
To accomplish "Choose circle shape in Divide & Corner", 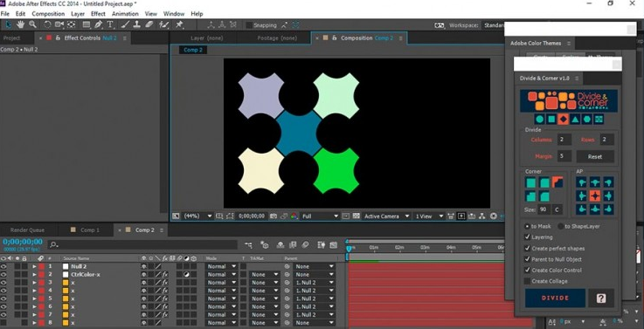I will 540,120.
